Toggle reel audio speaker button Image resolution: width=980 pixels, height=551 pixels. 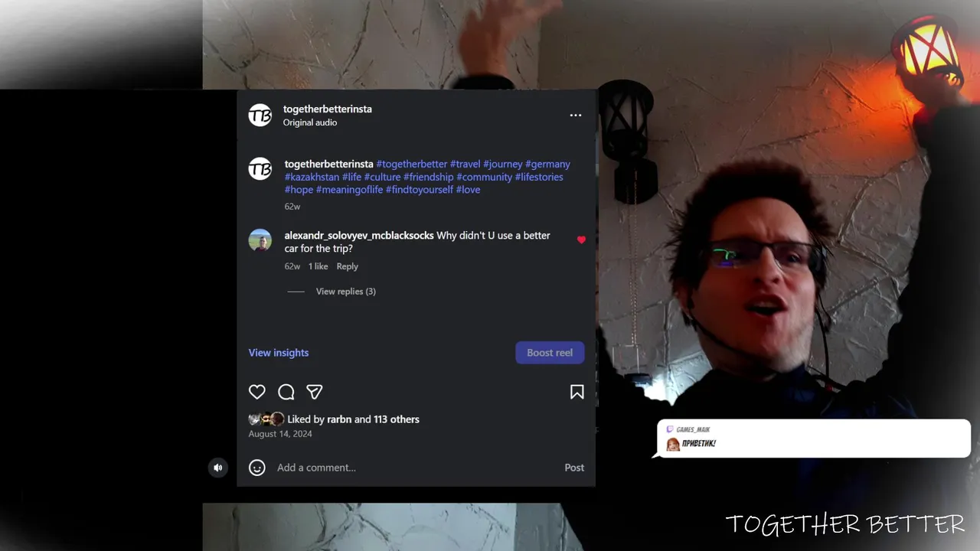218,468
